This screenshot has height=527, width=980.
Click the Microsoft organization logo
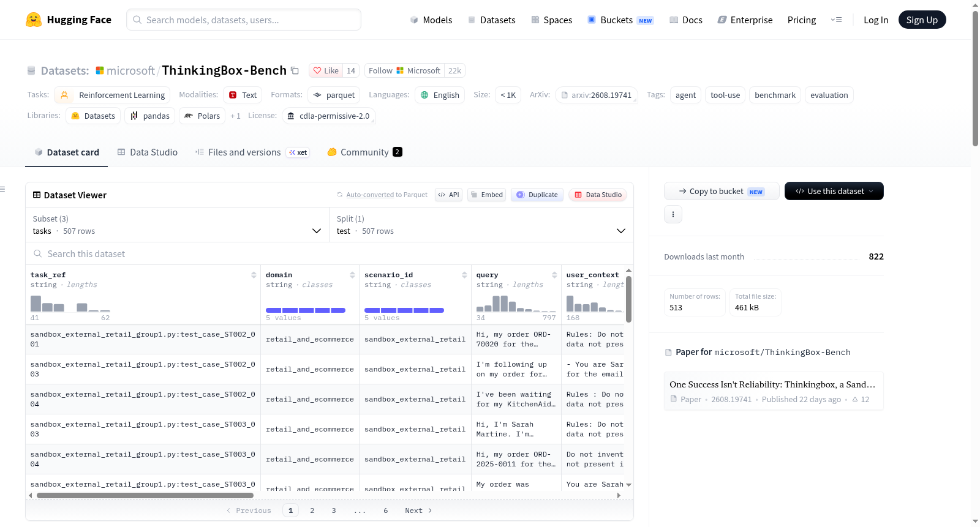[x=100, y=70]
